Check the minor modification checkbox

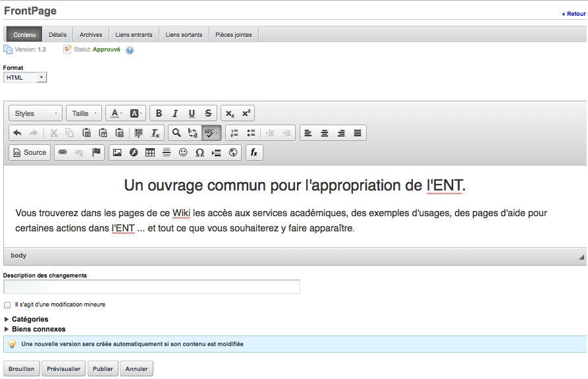[7, 305]
